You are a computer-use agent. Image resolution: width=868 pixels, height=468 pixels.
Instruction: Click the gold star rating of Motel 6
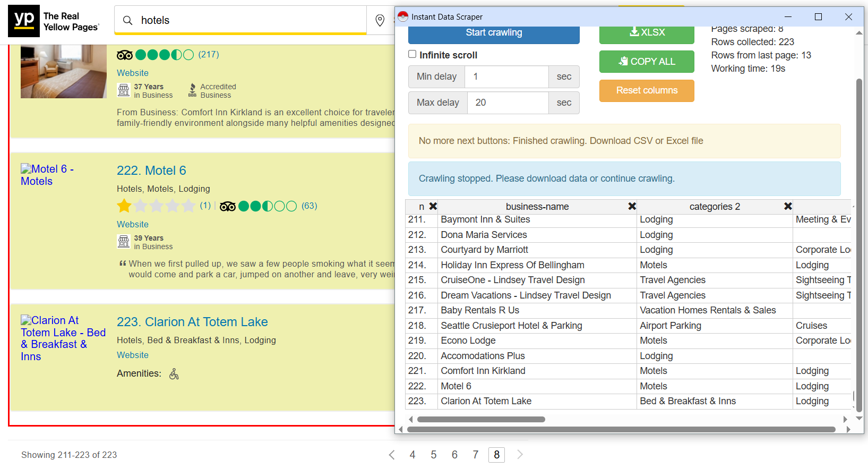[x=124, y=206]
